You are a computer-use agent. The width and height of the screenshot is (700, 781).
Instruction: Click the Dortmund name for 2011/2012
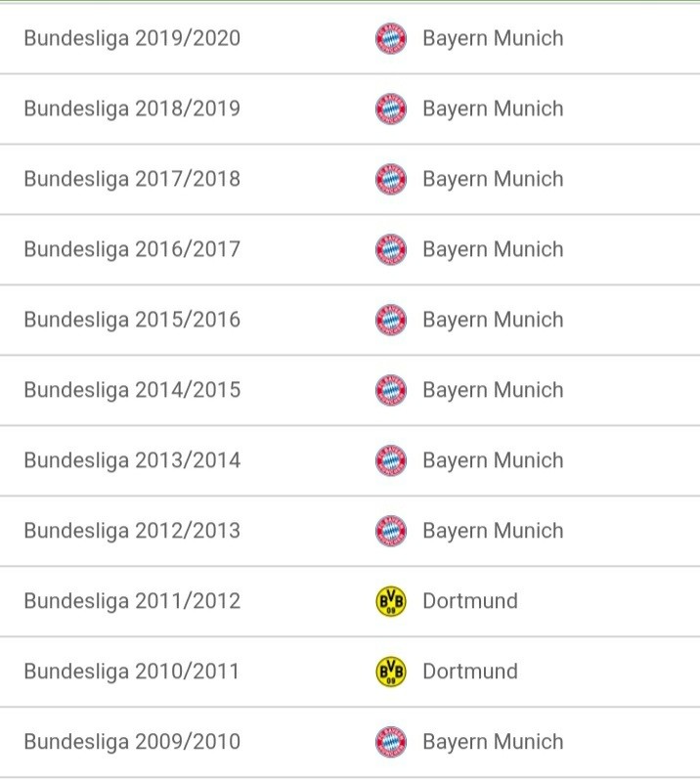(x=470, y=601)
